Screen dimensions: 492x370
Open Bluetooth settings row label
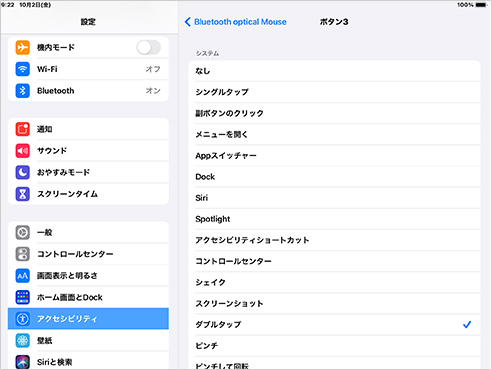[56, 91]
